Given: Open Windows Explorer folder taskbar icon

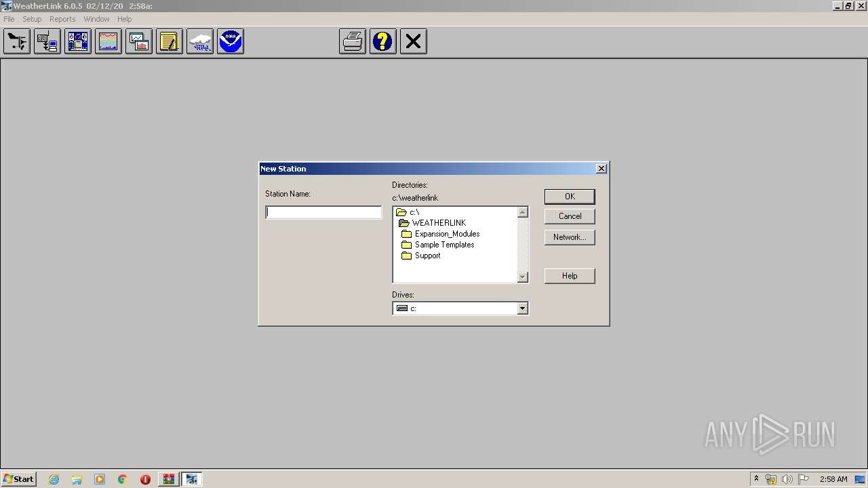Looking at the screenshot, I should click(77, 479).
